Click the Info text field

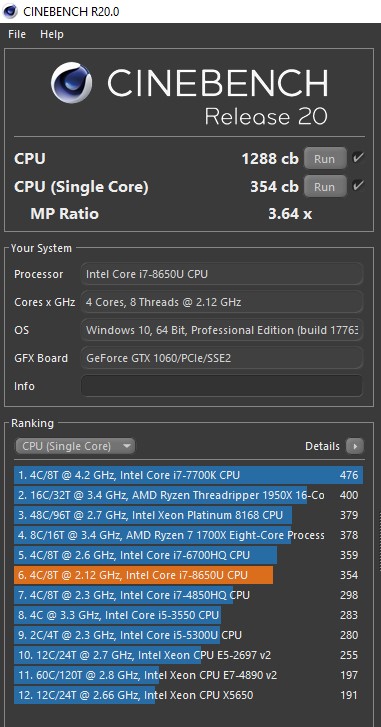pyautogui.click(x=222, y=386)
